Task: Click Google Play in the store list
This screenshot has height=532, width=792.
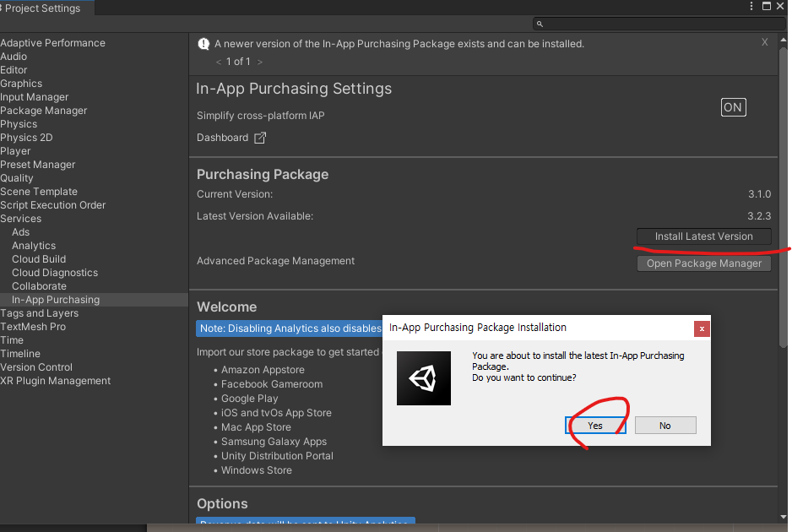Action: tap(250, 399)
